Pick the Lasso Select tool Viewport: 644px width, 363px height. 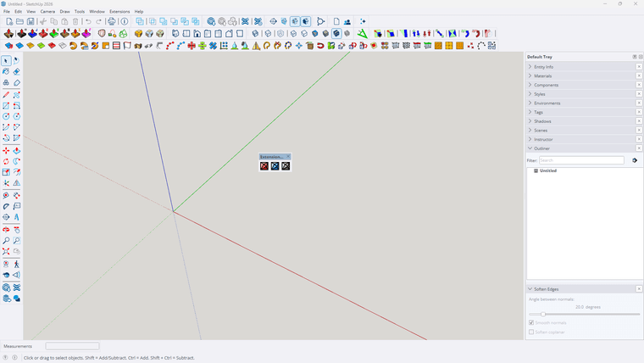[16, 61]
